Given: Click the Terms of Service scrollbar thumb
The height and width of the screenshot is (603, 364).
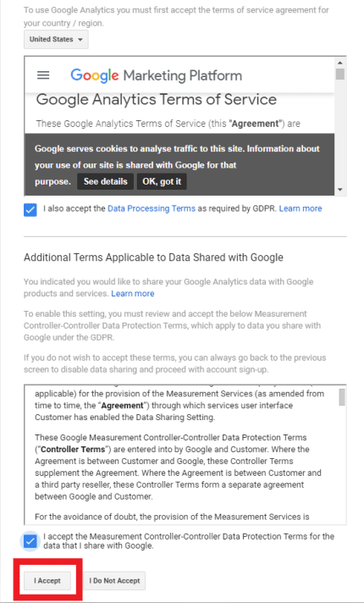Looking at the screenshot, I should click(x=339, y=74).
